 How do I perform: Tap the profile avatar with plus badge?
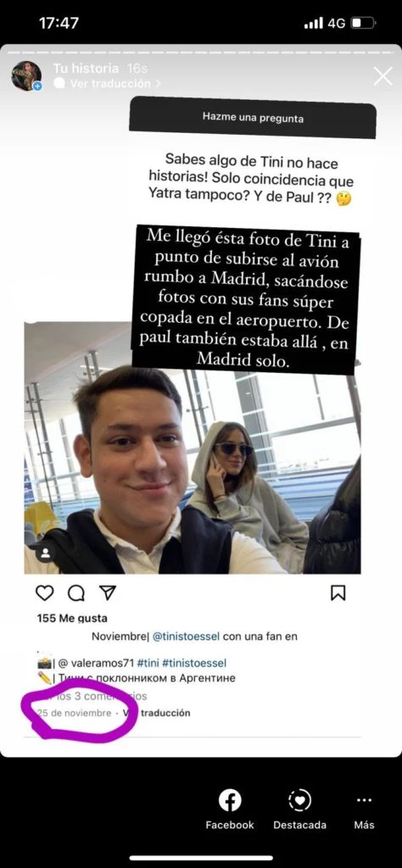(26, 75)
